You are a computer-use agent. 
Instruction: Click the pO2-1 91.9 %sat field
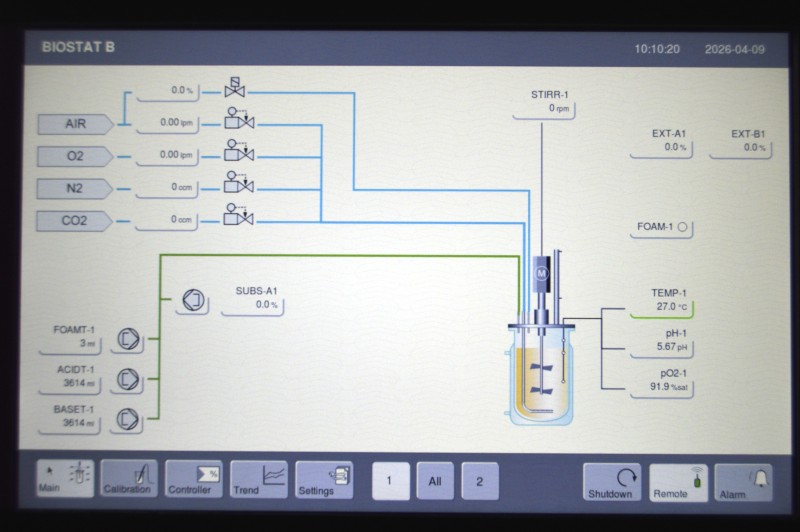pos(662,382)
